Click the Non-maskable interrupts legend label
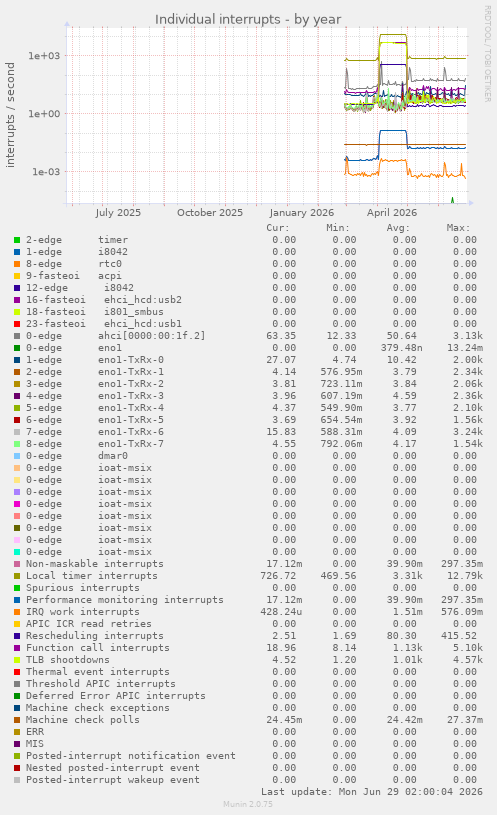This screenshot has width=497, height=815. pos(95,564)
